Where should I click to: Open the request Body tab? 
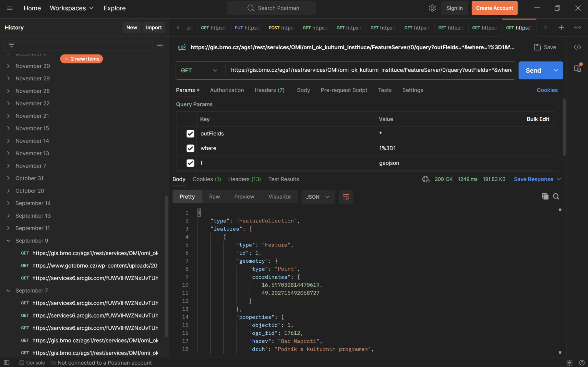click(303, 90)
